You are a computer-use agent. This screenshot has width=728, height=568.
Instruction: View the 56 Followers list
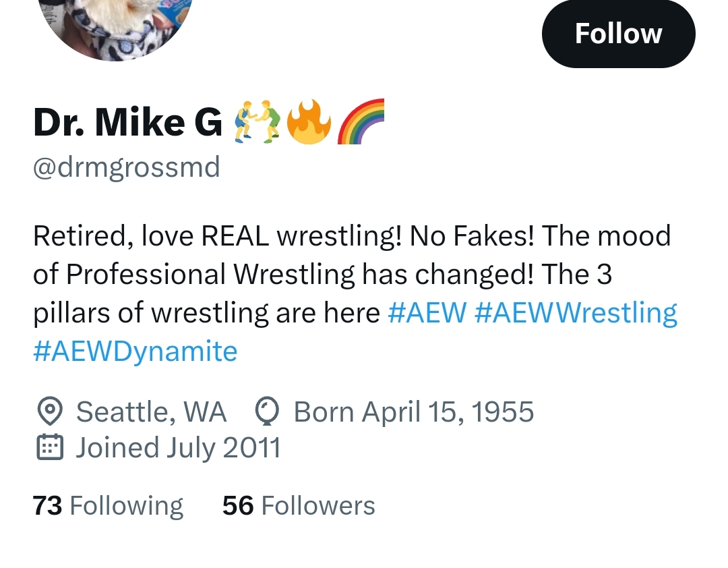299,506
